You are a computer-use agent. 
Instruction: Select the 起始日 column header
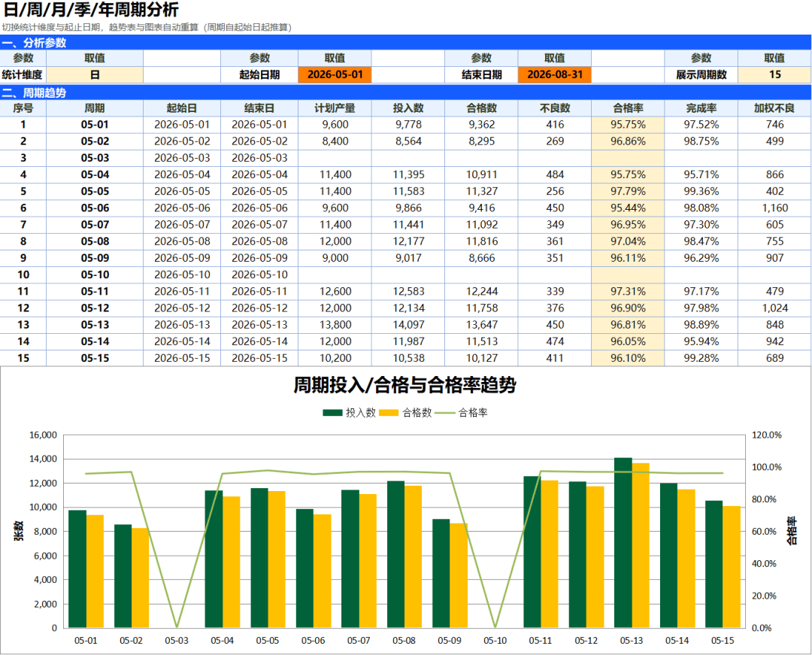[182, 108]
